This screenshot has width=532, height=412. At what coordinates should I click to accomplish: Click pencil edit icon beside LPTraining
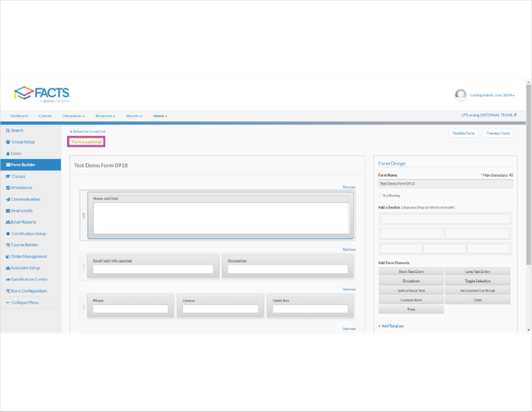[515, 115]
